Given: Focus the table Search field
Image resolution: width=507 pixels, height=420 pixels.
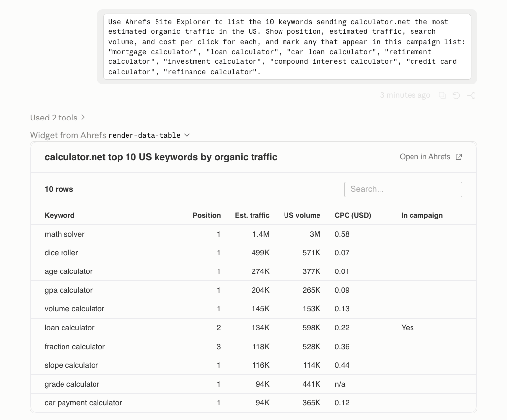Looking at the screenshot, I should point(403,189).
